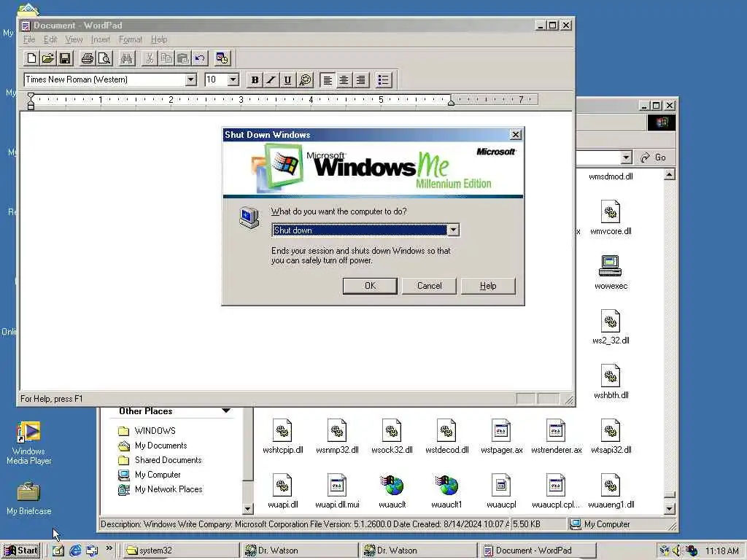Click the ruler right indent marker
This screenshot has width=747, height=560.
coord(451,101)
